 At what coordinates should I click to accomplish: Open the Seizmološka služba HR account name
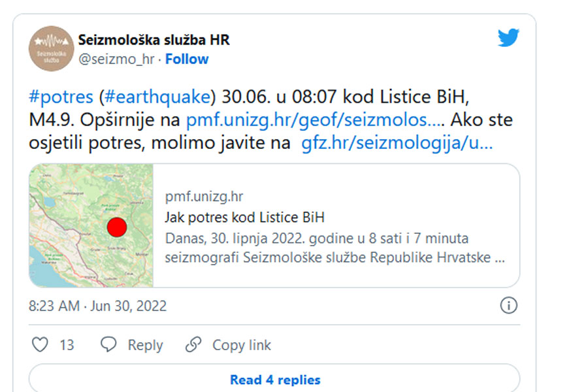154,40
